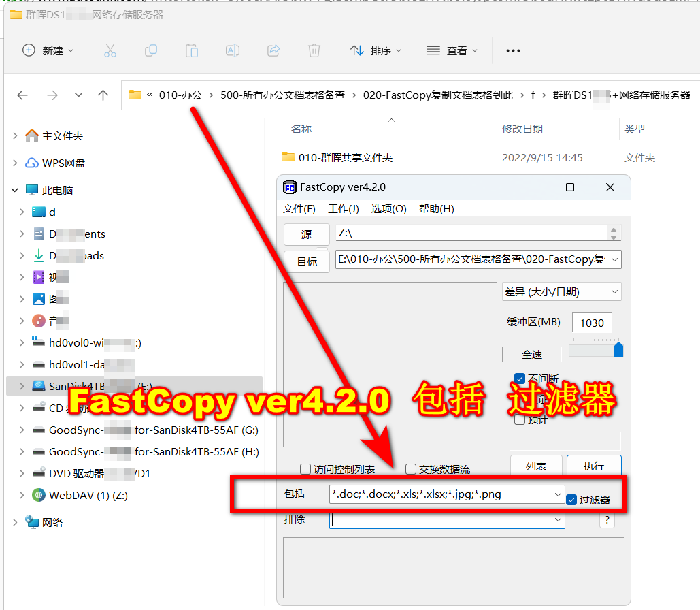Go forward with the right arrow
Screen dimensions: 700x610
[52, 95]
